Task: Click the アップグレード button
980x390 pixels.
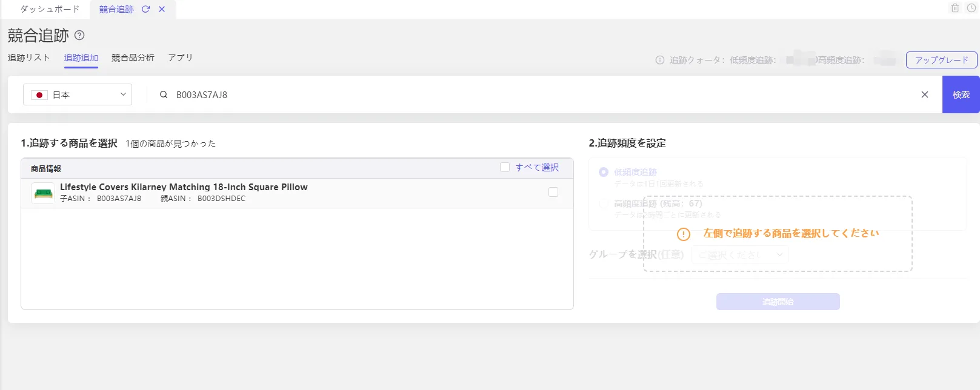Action: click(x=941, y=60)
